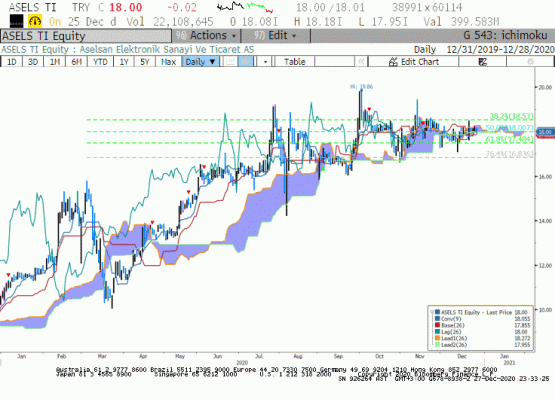This screenshot has height=400, width=555.
Task: Click the red 18.00 last price header
Action: pos(126,7)
